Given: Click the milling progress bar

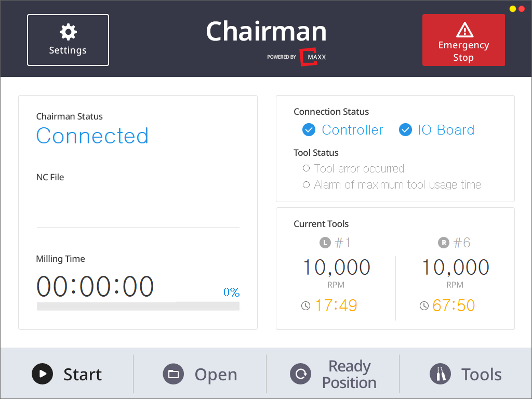Looking at the screenshot, I should [138, 307].
